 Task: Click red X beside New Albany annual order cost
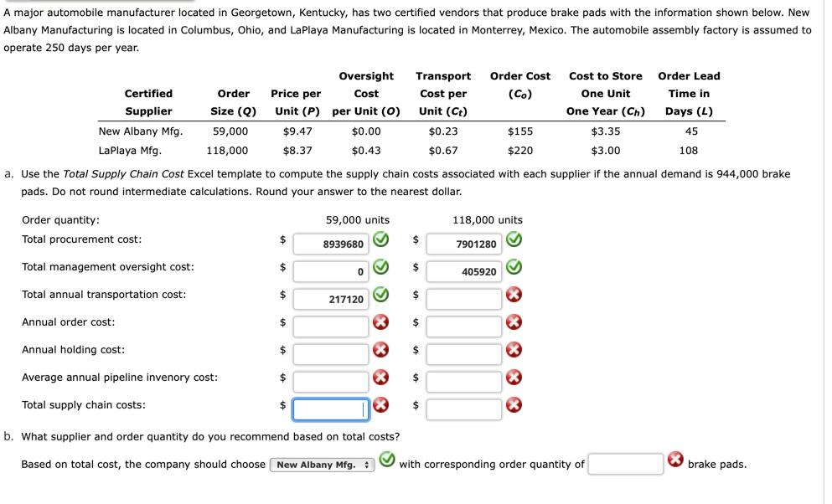tap(380, 321)
